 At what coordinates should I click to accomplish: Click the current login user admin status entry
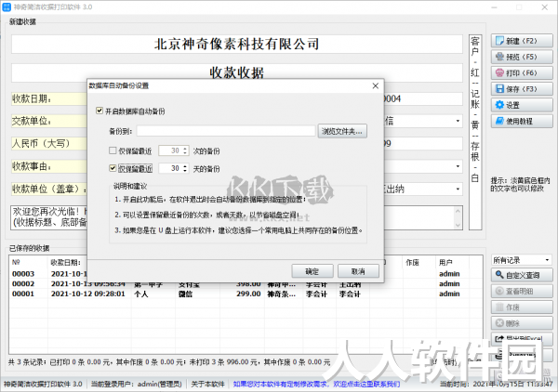(x=137, y=385)
